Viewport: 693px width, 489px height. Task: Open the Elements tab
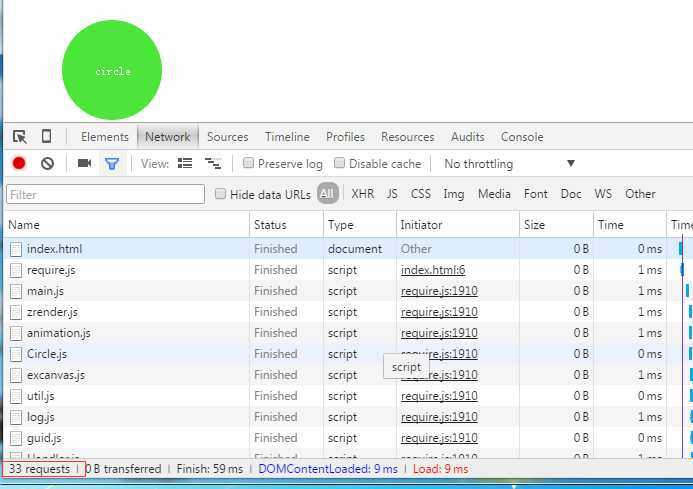pos(105,137)
